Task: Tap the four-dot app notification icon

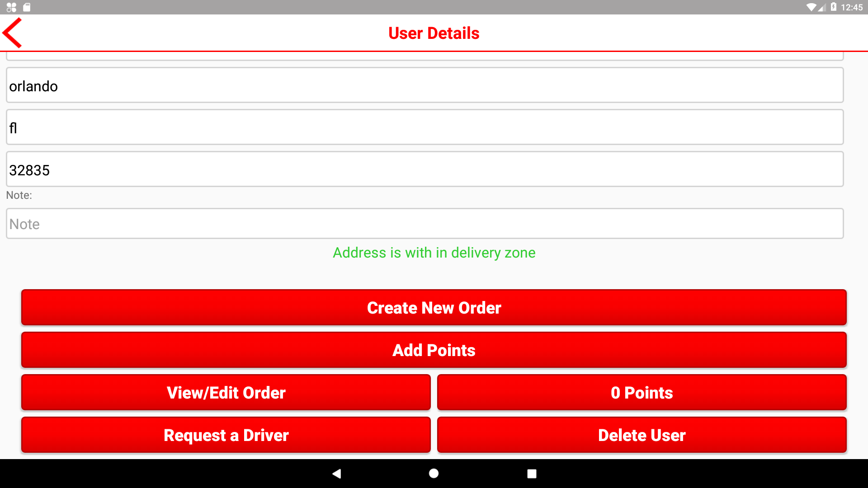Action: click(11, 7)
